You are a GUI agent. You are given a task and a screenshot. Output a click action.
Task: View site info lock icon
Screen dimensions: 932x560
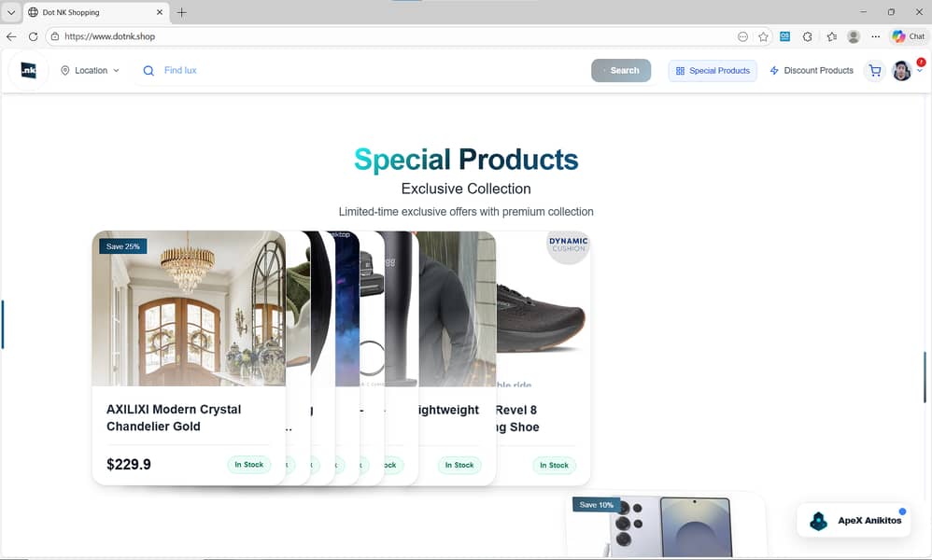point(55,36)
